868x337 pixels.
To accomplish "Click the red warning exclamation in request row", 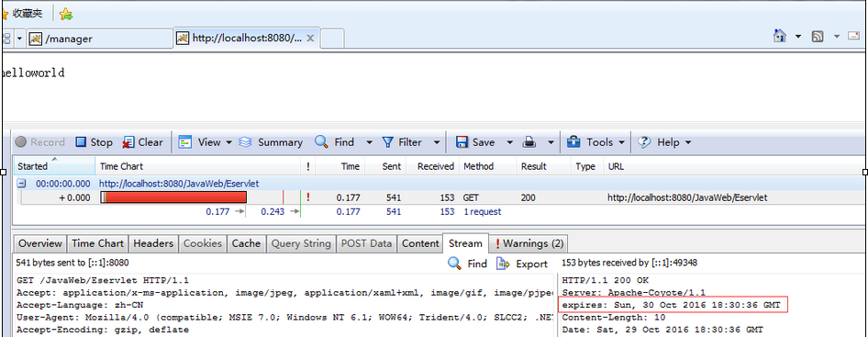I will [307, 197].
